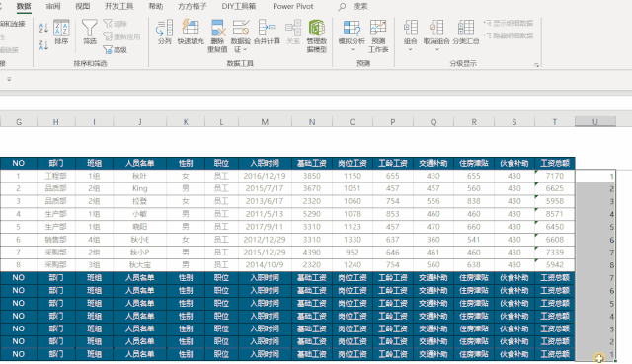Select column header U

coord(594,122)
